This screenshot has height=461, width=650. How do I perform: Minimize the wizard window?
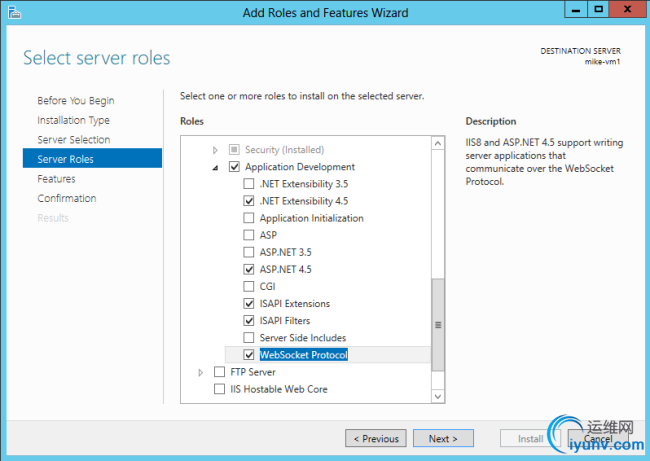(x=576, y=9)
